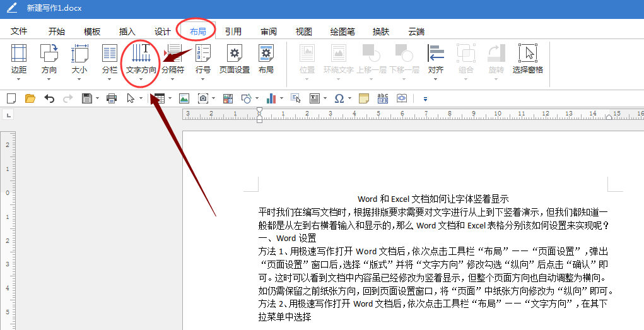Click the eye view icon in the toolbar

pyautogui.click(x=402, y=98)
